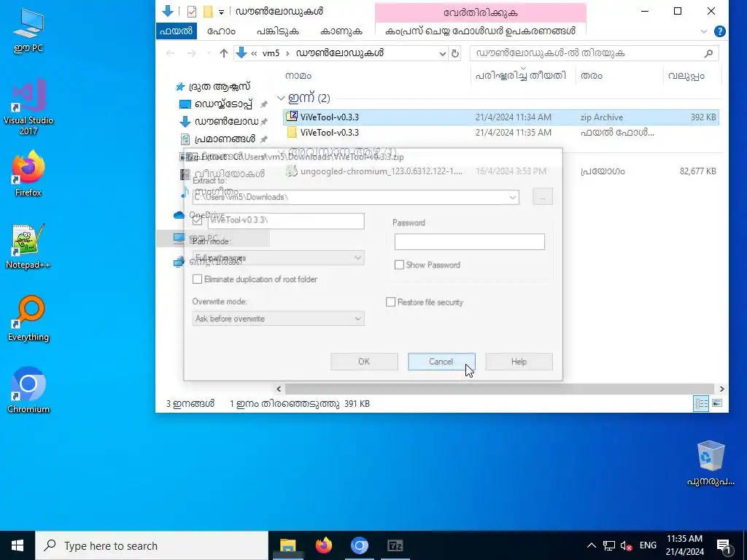The height and width of the screenshot is (560, 747).
Task: Open the Chromium desktop shortcut
Action: coord(28,391)
